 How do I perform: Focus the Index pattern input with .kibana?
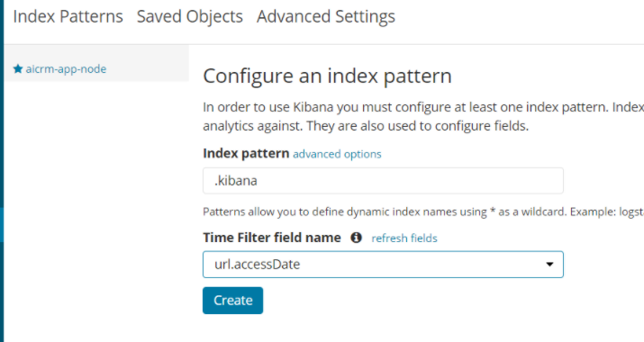[x=383, y=181]
